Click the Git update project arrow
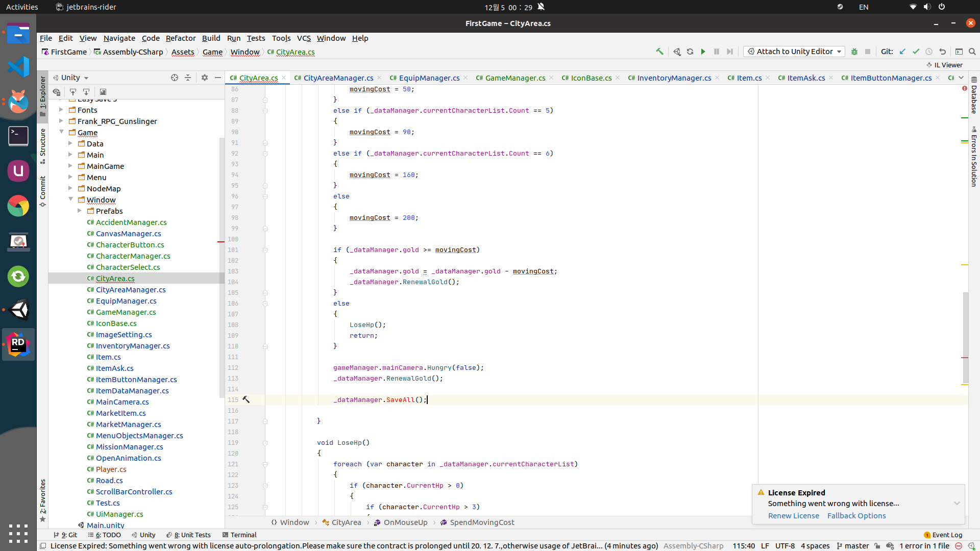The image size is (980, 551). click(902, 52)
